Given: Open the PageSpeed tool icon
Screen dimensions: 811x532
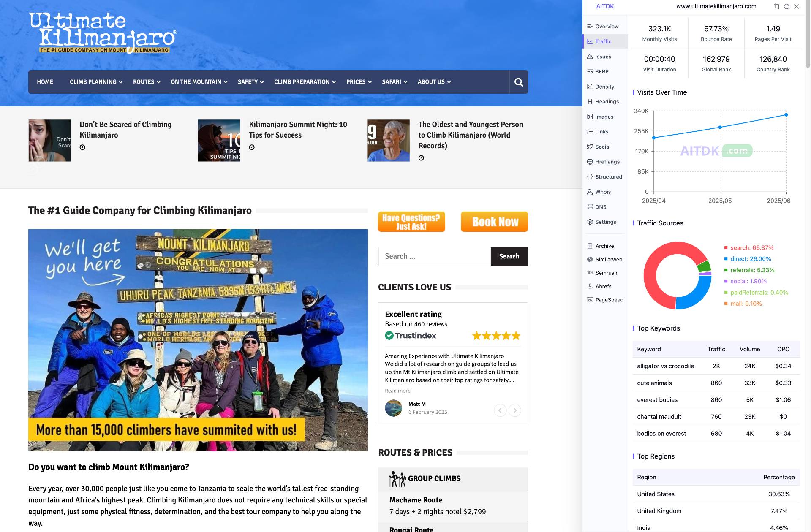Looking at the screenshot, I should (x=590, y=300).
